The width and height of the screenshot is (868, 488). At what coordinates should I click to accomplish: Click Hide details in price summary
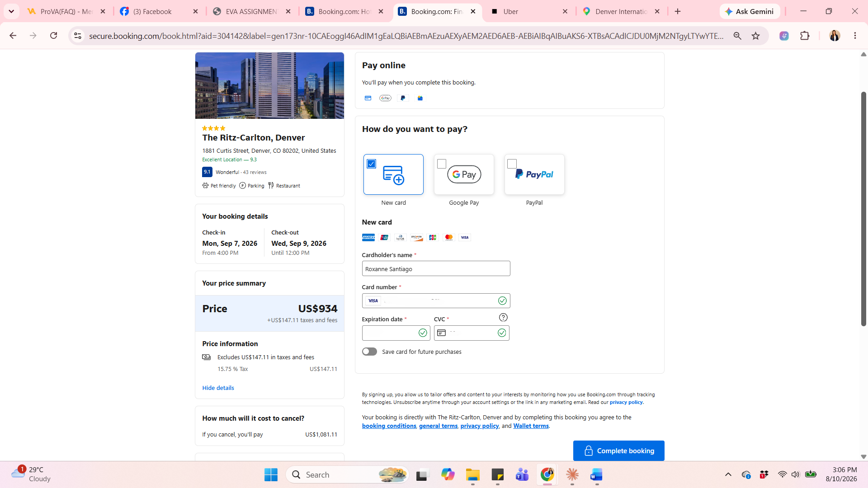pos(218,388)
